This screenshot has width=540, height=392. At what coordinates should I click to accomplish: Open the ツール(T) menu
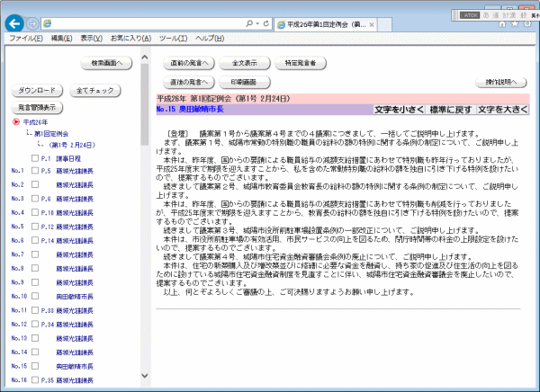(173, 38)
